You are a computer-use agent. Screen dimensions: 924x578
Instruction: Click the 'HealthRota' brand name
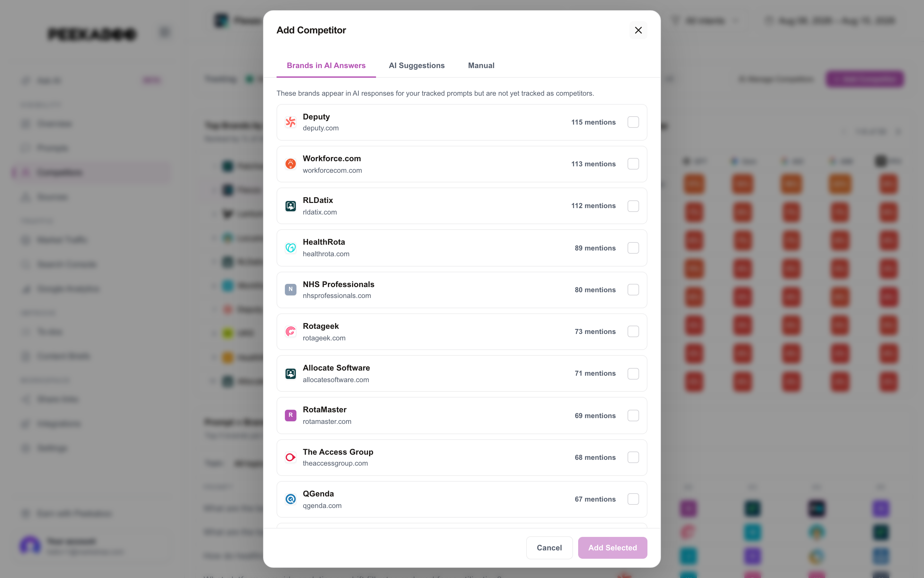[324, 242]
